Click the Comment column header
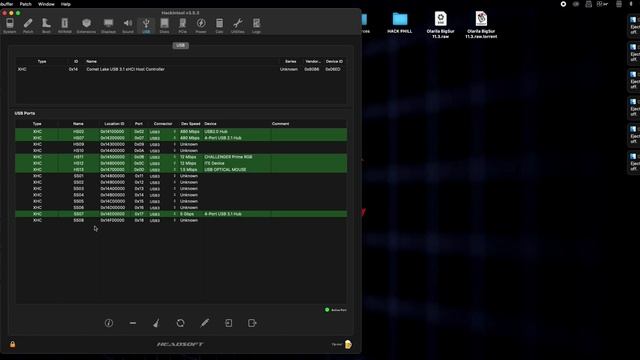The width and height of the screenshot is (640, 360). coord(280,124)
